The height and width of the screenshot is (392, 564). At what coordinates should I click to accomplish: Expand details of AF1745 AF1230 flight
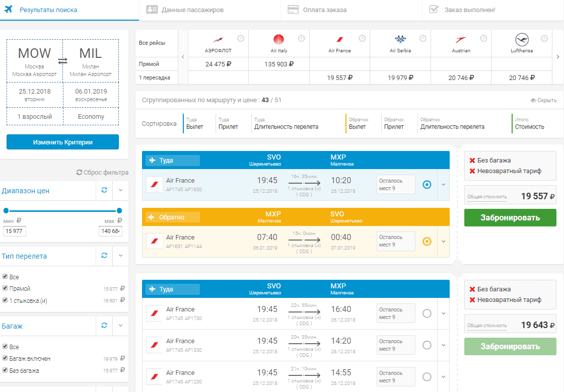click(444, 376)
